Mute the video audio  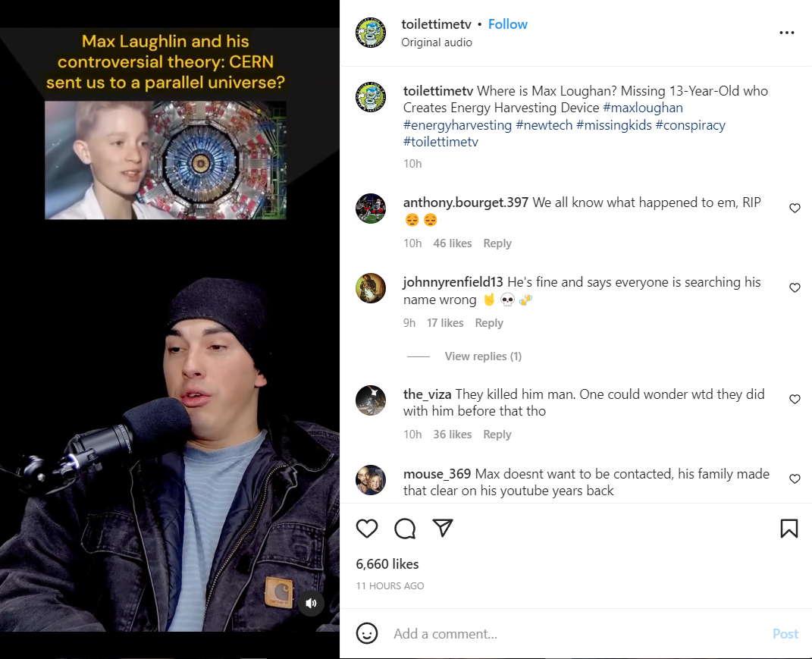(x=312, y=603)
